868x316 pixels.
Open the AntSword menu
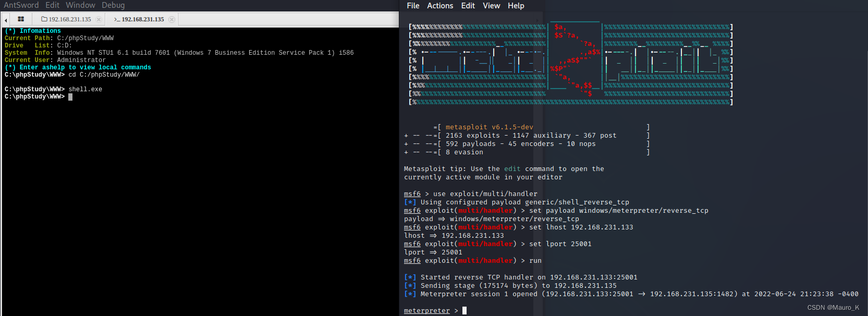pos(21,5)
